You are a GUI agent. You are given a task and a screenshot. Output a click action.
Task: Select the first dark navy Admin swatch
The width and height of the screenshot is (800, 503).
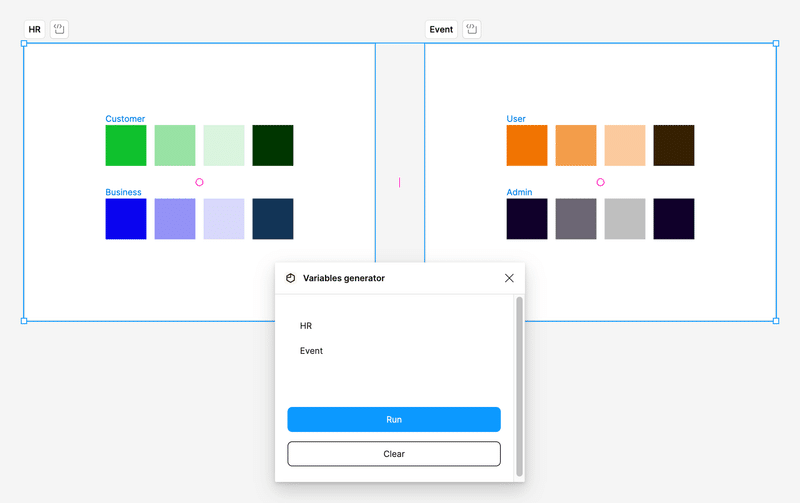527,219
